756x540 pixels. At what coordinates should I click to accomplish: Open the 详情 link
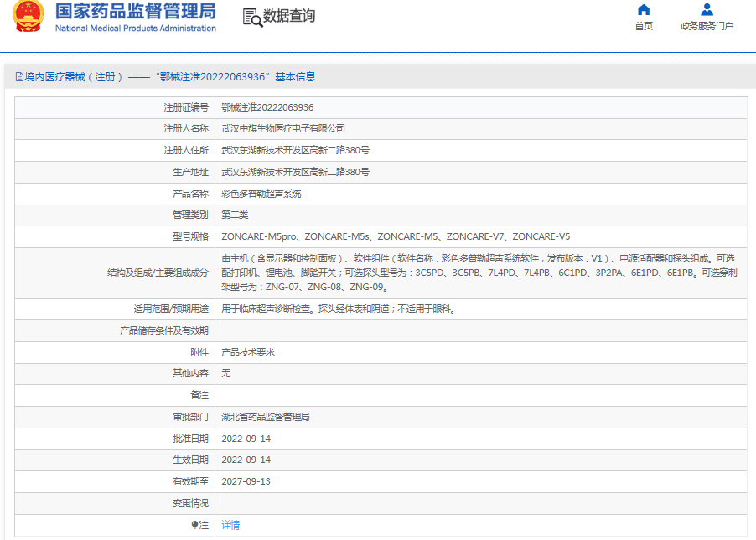click(230, 525)
